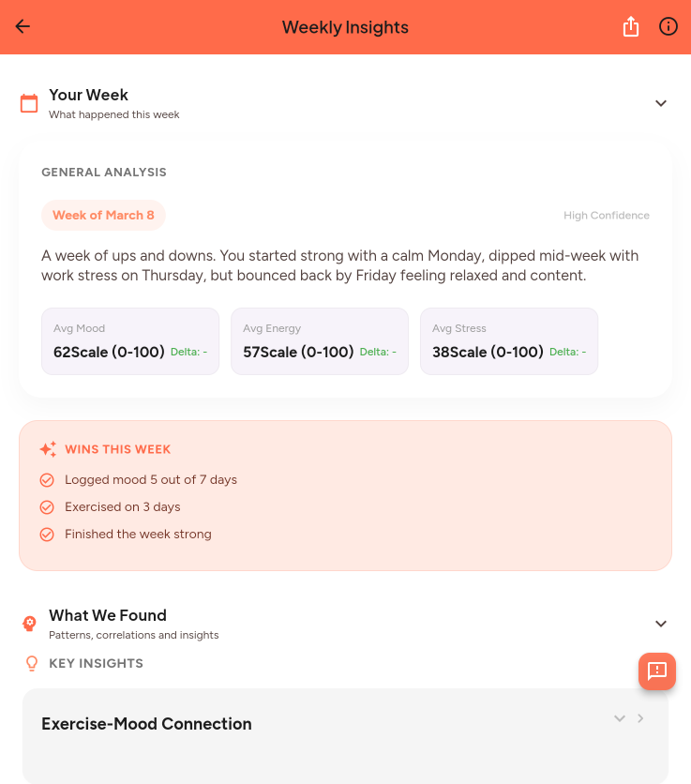
Task: Click the lightbulb icon near Key Insights
Action: point(30,663)
